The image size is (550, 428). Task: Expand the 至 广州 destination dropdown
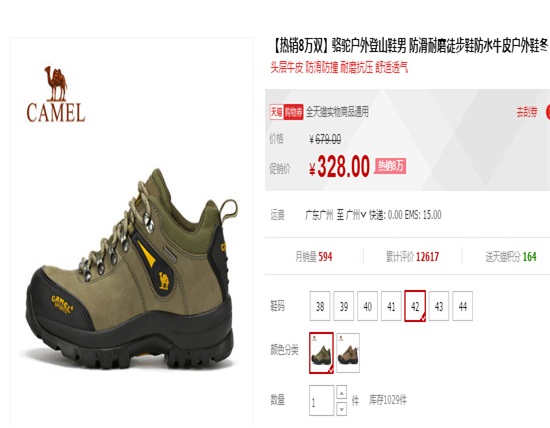(351, 215)
